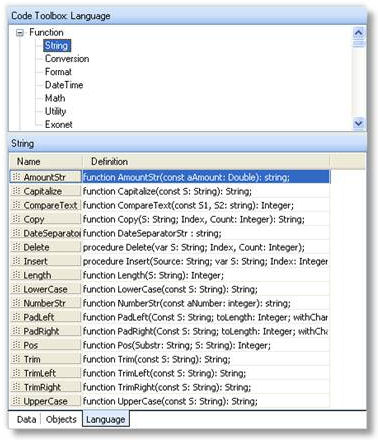Click the tree scrollbar down arrow
The width and height of the screenshot is (378, 440).
tap(359, 123)
